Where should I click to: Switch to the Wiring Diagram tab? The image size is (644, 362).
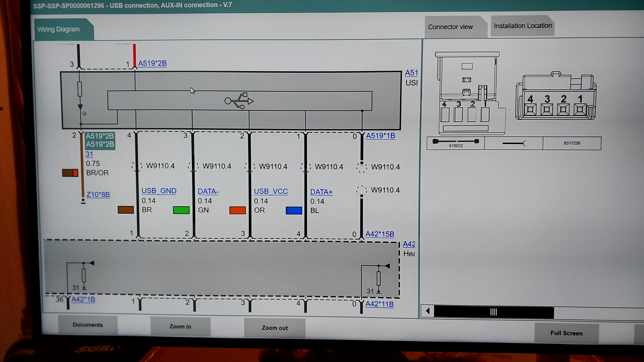tap(59, 29)
